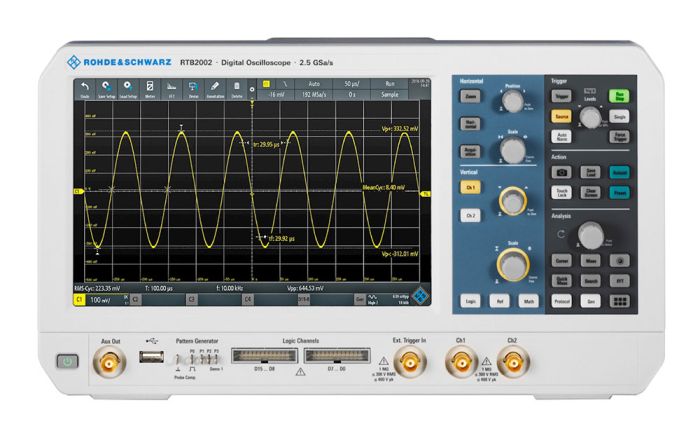Open the 0 s horizontal position field
700x431 pixels.
(x=352, y=95)
